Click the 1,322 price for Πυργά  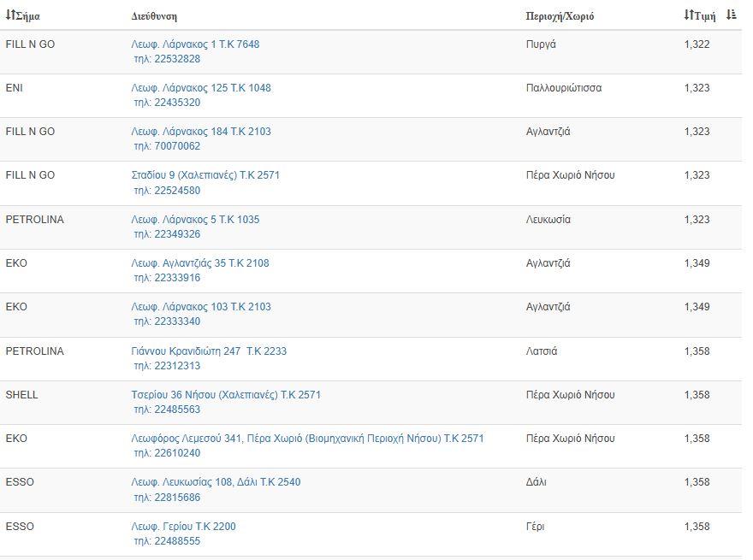tap(697, 44)
